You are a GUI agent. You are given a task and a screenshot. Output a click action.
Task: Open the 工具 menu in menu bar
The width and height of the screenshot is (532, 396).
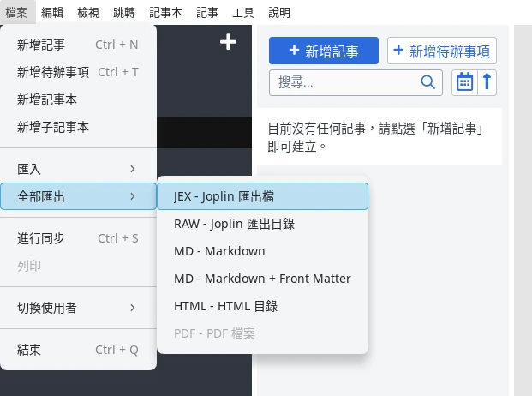[243, 13]
